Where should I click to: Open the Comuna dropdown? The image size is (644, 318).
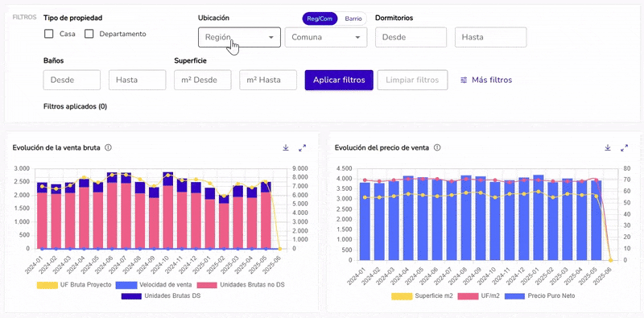pyautogui.click(x=326, y=37)
